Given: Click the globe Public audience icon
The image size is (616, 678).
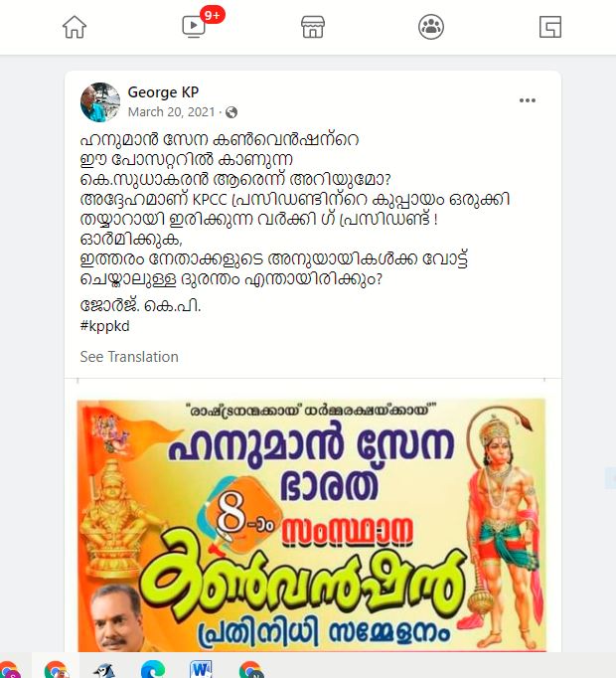Looking at the screenshot, I should tap(231, 112).
